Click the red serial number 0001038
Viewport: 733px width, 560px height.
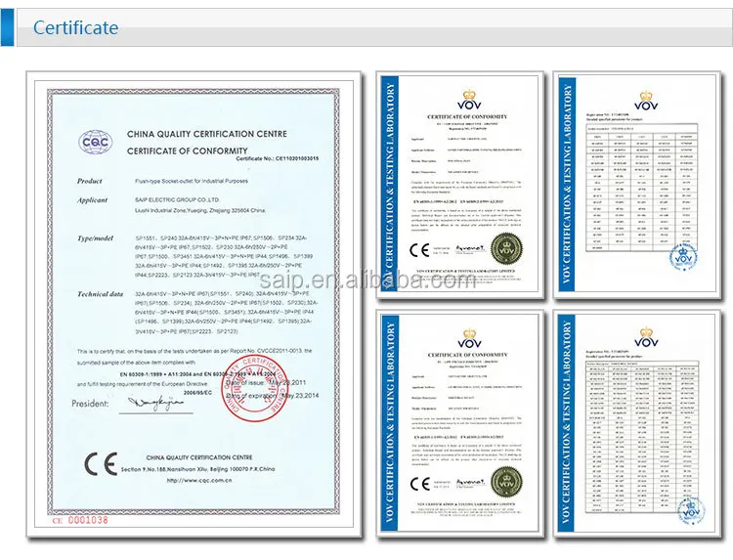[x=88, y=520]
